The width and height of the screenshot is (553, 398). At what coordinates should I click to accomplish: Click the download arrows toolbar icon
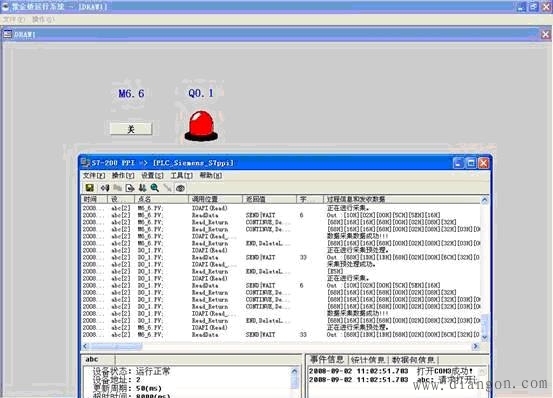[142, 188]
